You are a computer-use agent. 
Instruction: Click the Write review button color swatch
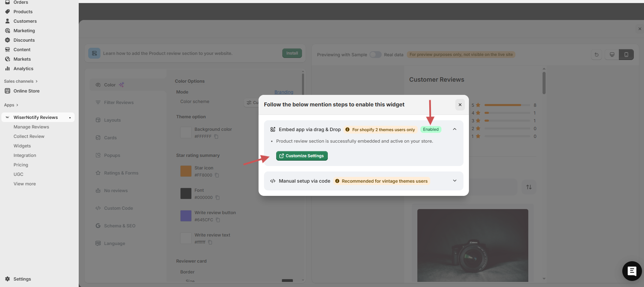click(x=186, y=216)
